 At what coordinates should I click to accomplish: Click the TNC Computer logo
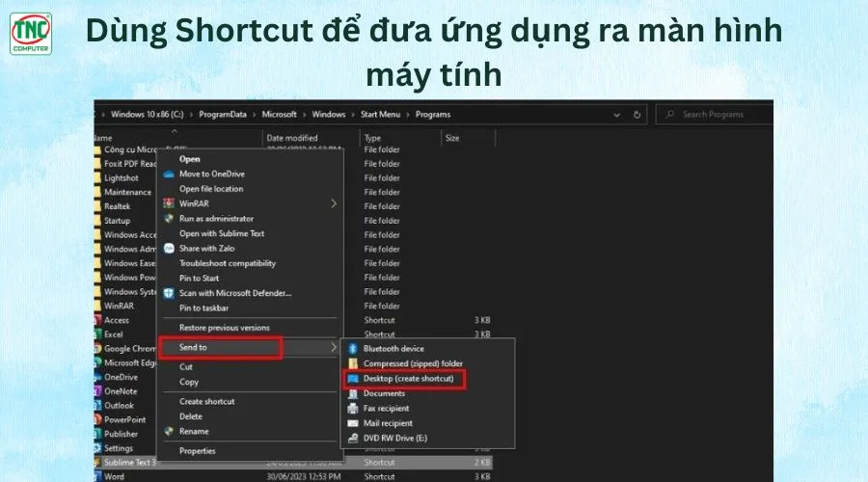(x=31, y=34)
